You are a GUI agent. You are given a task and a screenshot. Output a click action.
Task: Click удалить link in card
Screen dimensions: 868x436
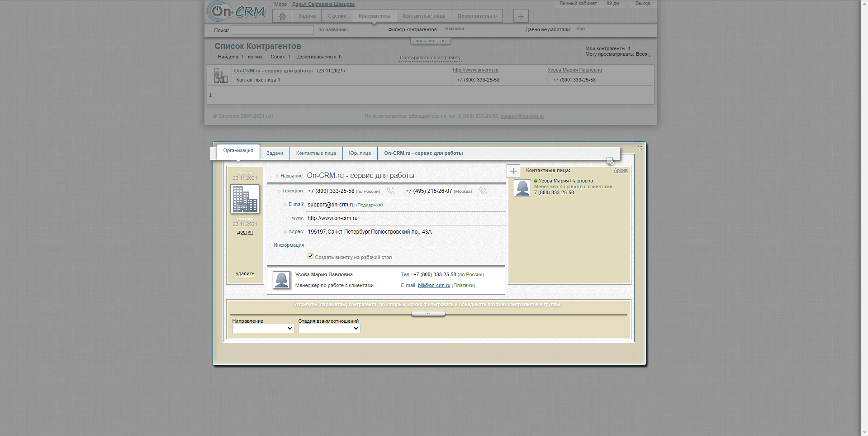point(245,274)
